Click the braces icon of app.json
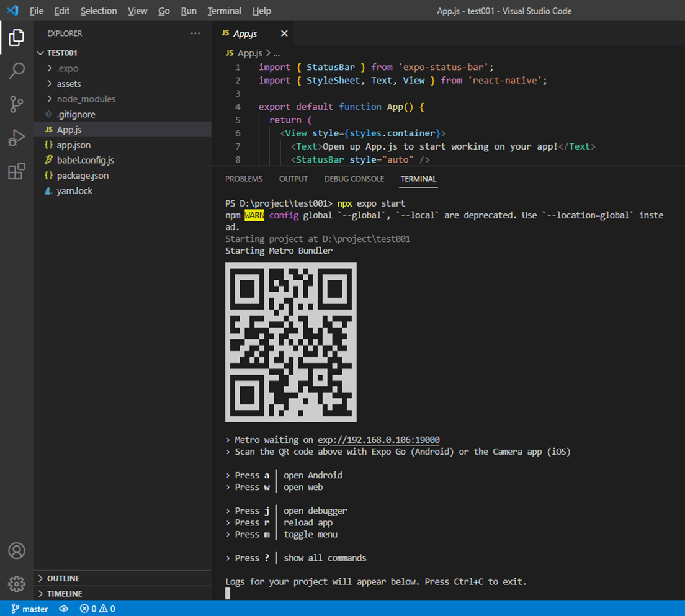 pyautogui.click(x=49, y=145)
